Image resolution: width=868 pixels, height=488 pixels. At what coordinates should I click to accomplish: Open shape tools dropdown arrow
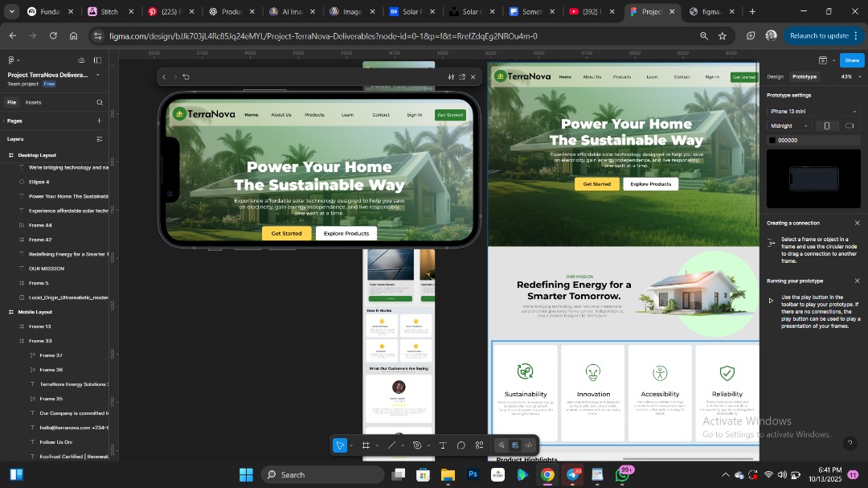point(403,446)
